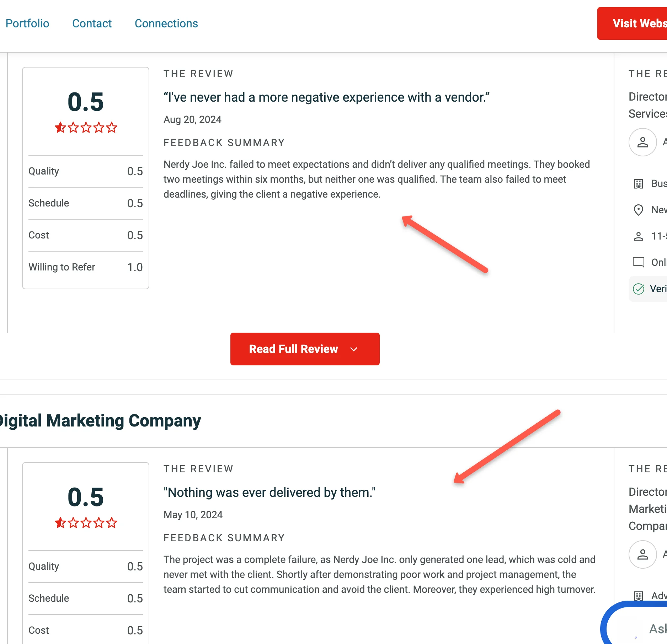Click the "Nothing was ever delivered by them." headline
The image size is (667, 644).
point(270,492)
